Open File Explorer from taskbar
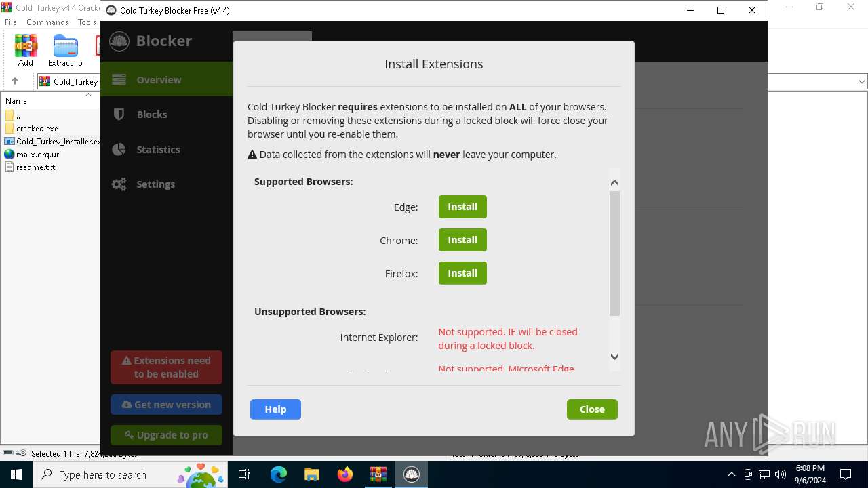Image resolution: width=868 pixels, height=488 pixels. (311, 474)
